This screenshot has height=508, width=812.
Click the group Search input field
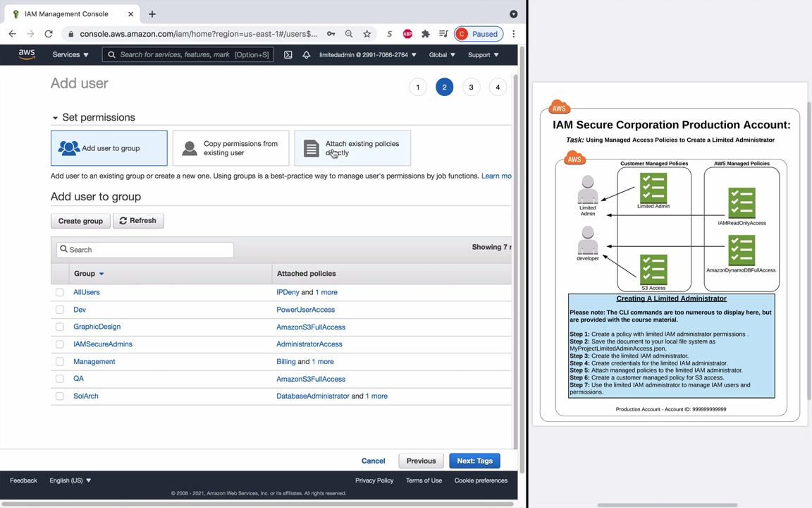145,250
